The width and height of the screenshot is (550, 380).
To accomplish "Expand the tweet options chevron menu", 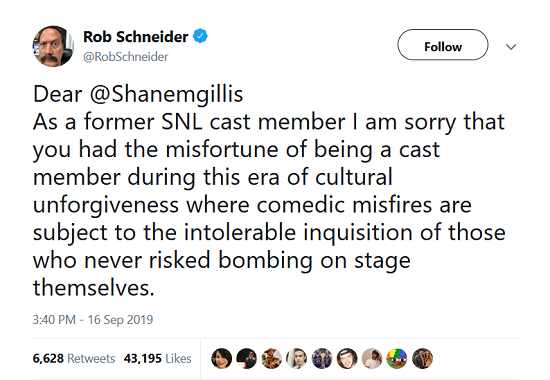I will pos(511,47).
